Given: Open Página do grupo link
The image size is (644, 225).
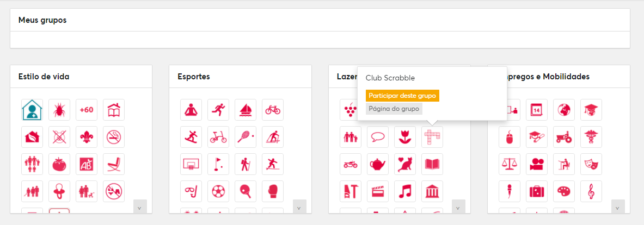Looking at the screenshot, I should [394, 109].
